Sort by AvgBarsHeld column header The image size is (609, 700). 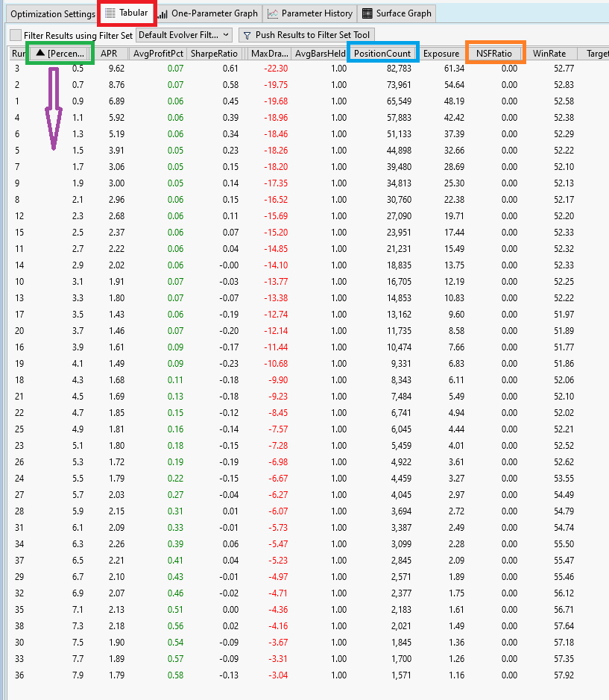click(320, 54)
